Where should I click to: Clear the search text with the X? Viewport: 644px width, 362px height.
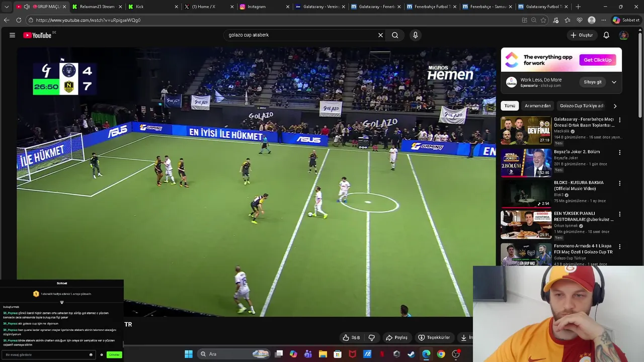[380, 35]
